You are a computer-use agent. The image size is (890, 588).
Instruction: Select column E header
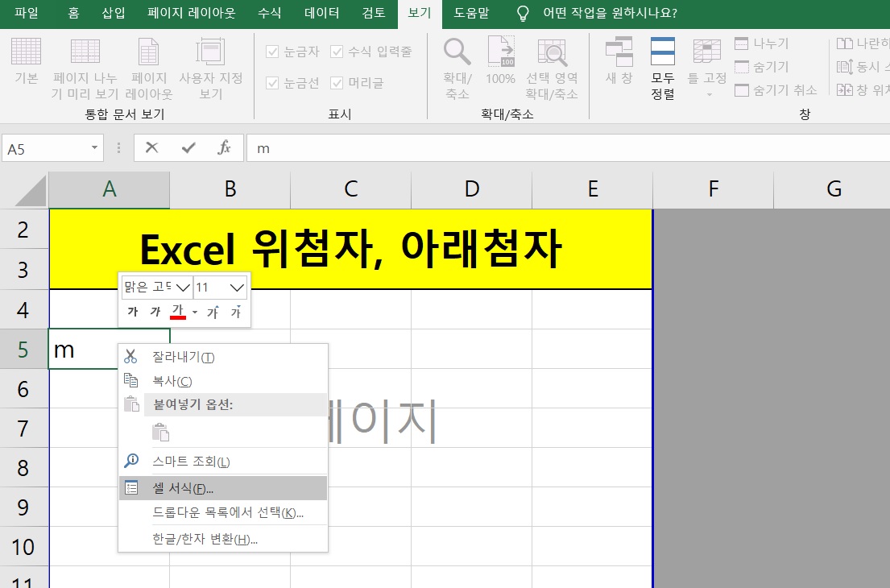pyautogui.click(x=593, y=189)
